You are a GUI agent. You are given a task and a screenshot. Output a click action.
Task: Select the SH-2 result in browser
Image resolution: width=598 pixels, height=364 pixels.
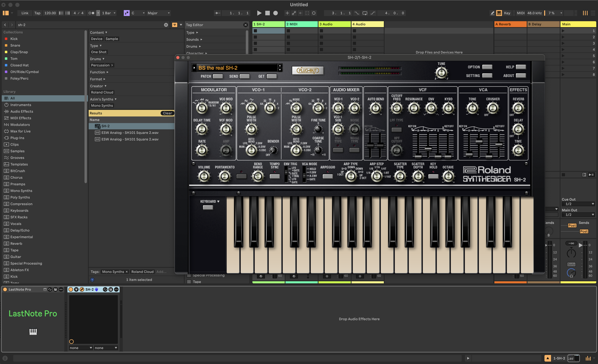[x=105, y=126]
